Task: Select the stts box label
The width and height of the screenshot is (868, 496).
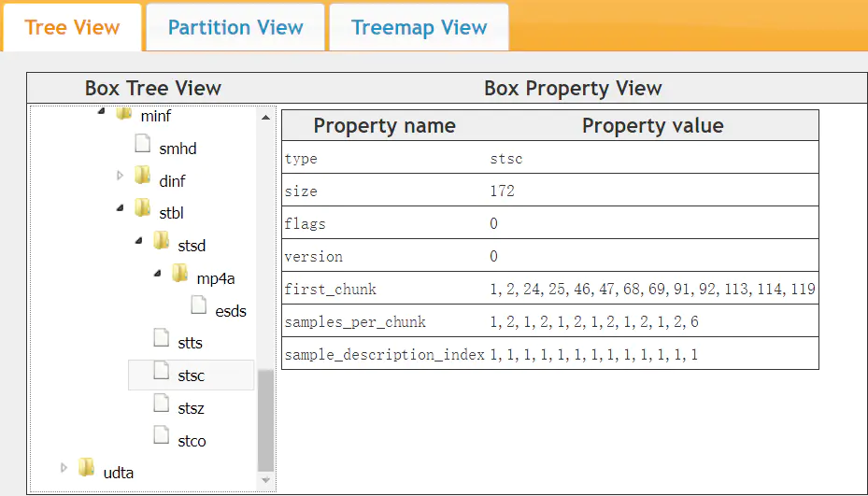Action: 190,343
